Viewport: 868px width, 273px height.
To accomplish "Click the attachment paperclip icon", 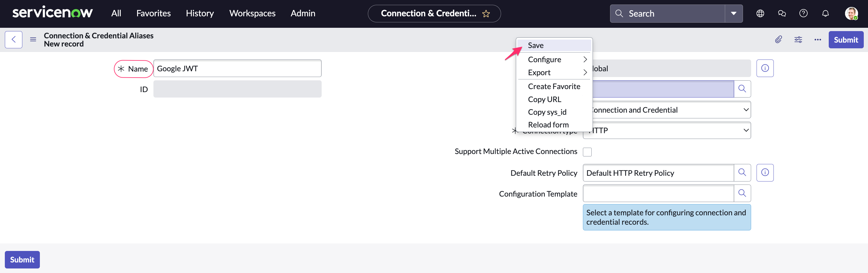I will 779,40.
